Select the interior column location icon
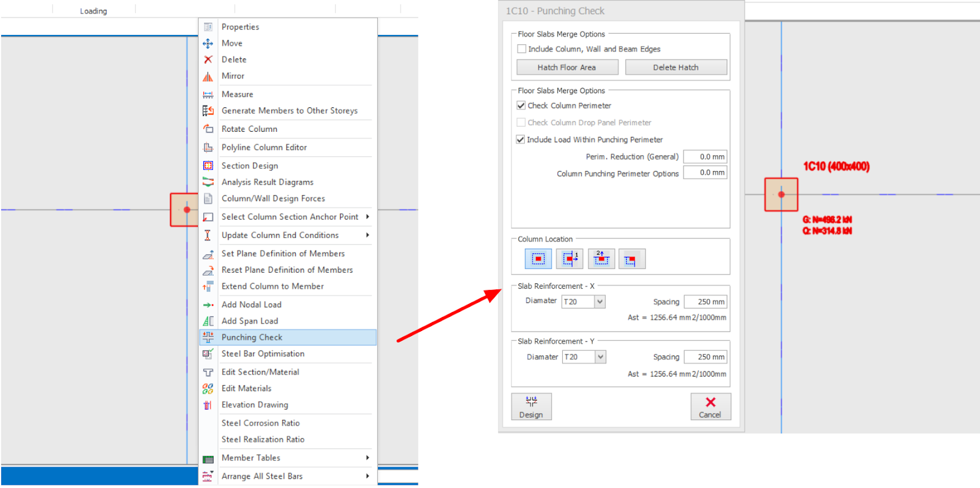This screenshot has width=980, height=488. (538, 259)
